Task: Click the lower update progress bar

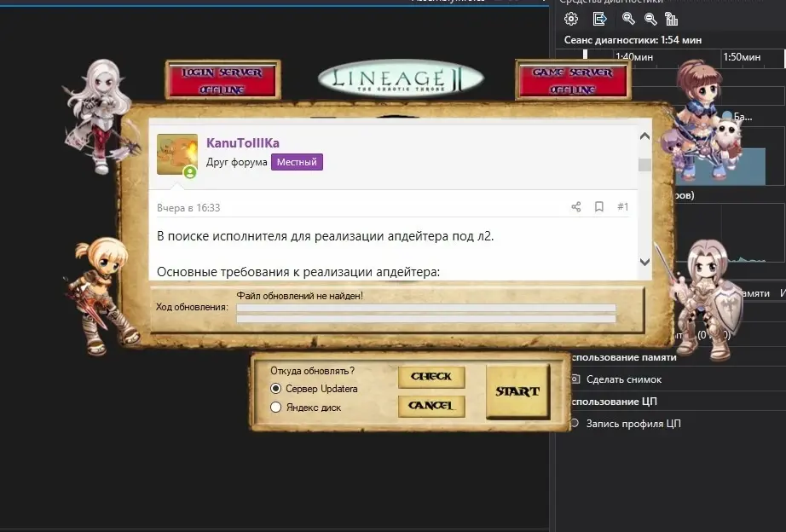Action: pos(426,319)
